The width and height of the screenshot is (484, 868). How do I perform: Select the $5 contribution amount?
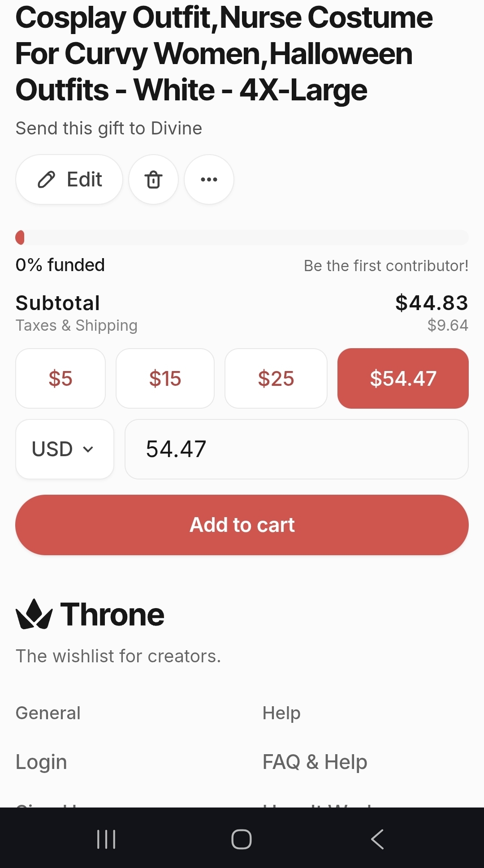[60, 379]
